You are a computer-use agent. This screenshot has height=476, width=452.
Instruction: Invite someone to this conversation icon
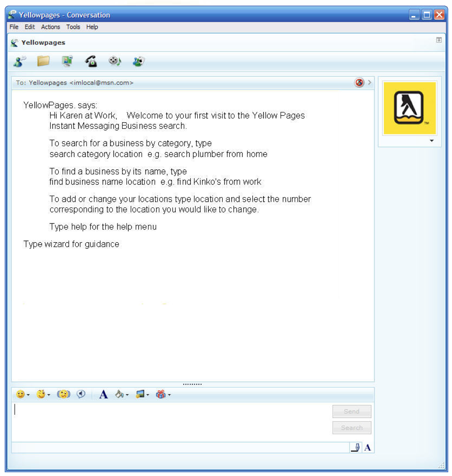pos(19,61)
